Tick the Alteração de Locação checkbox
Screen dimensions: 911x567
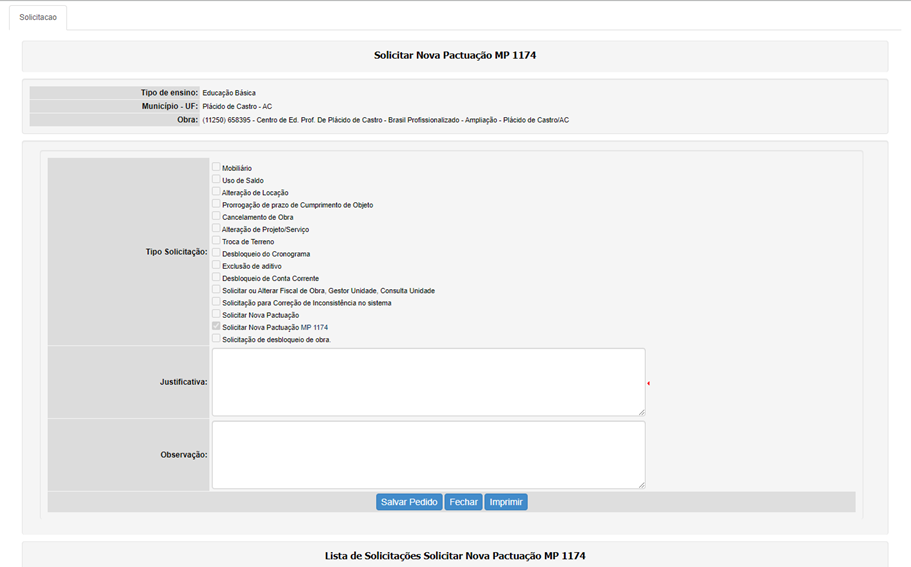pos(216,191)
